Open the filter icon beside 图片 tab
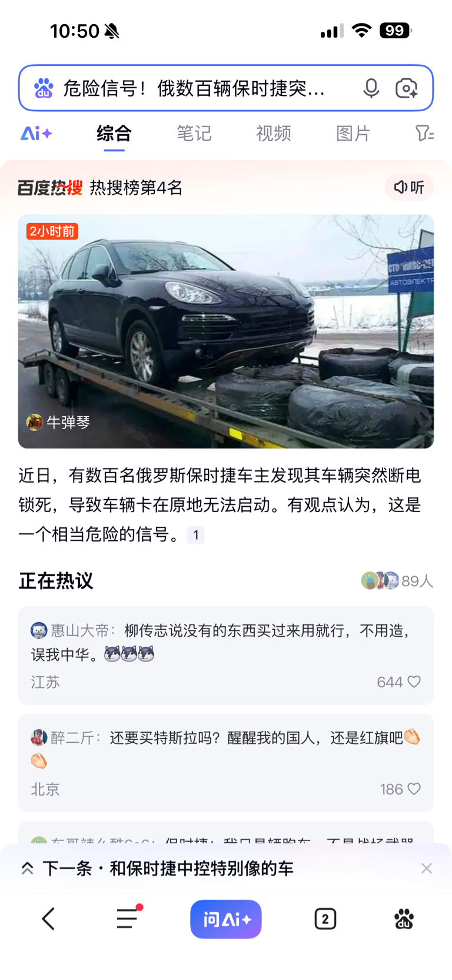Image resolution: width=452 pixels, height=980 pixels. tap(424, 134)
